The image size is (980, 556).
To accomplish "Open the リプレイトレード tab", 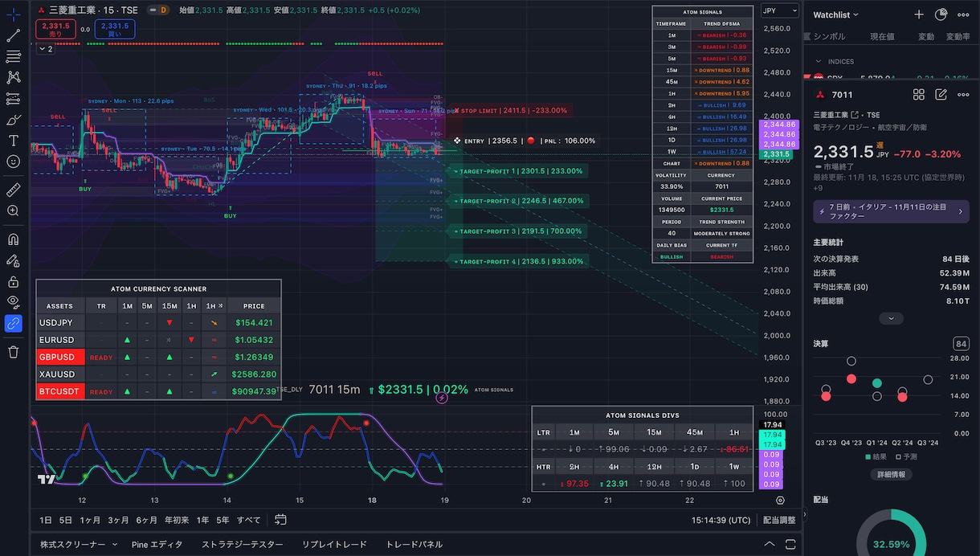I will [x=334, y=544].
